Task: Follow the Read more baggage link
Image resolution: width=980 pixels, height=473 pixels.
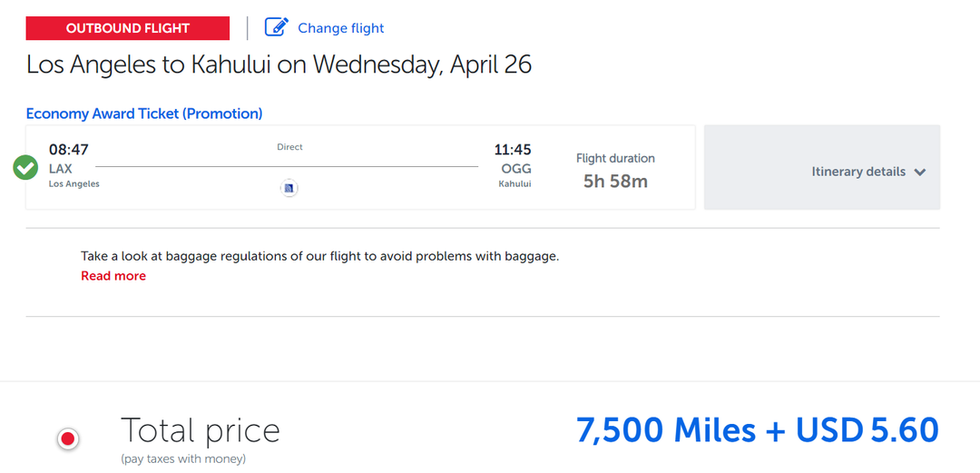Action: pos(113,276)
